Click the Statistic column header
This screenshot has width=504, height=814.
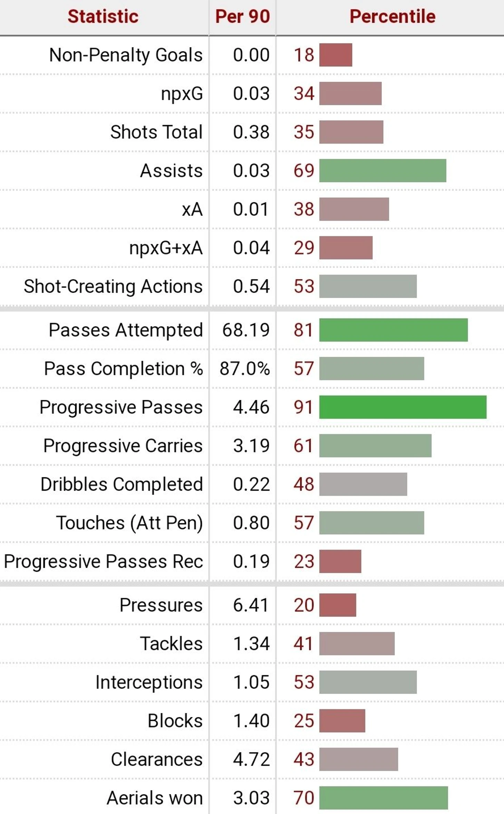click(x=103, y=17)
